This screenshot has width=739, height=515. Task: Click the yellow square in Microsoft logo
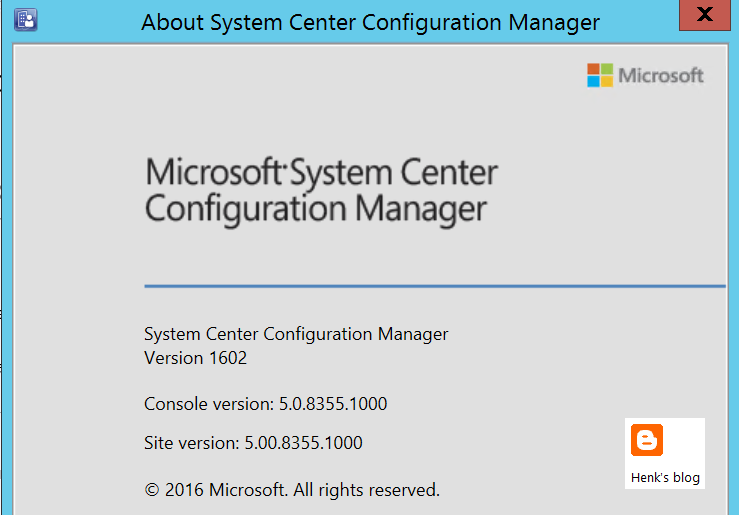pyautogui.click(x=607, y=82)
